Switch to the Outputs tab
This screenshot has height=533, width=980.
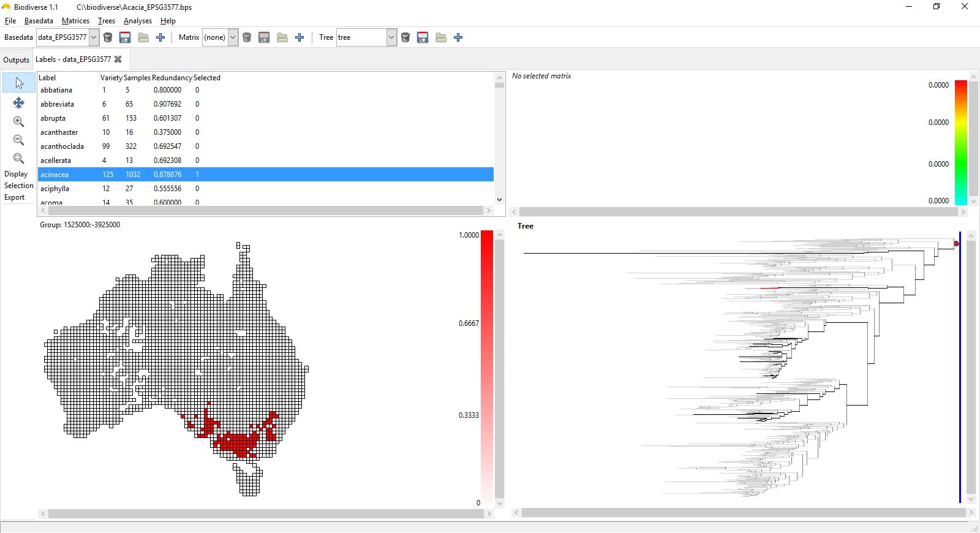16,60
